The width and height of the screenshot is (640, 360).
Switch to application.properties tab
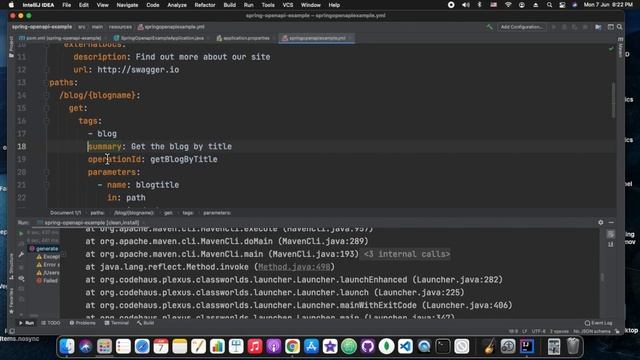click(243, 38)
